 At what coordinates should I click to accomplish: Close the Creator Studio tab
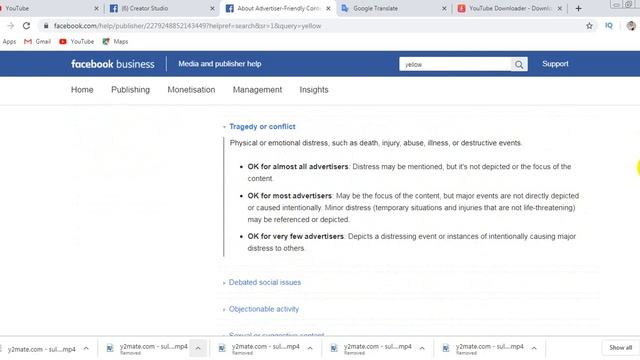pyautogui.click(x=212, y=8)
